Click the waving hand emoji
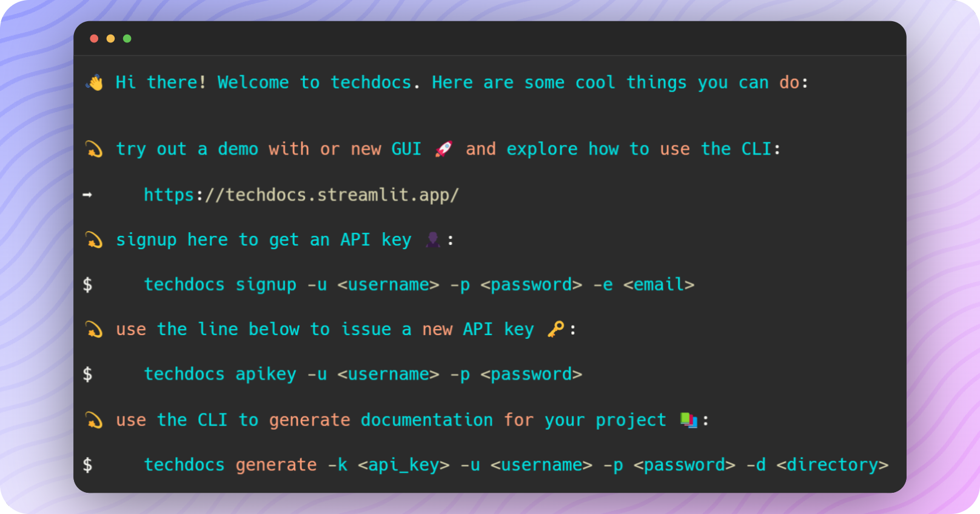 pos(95,82)
